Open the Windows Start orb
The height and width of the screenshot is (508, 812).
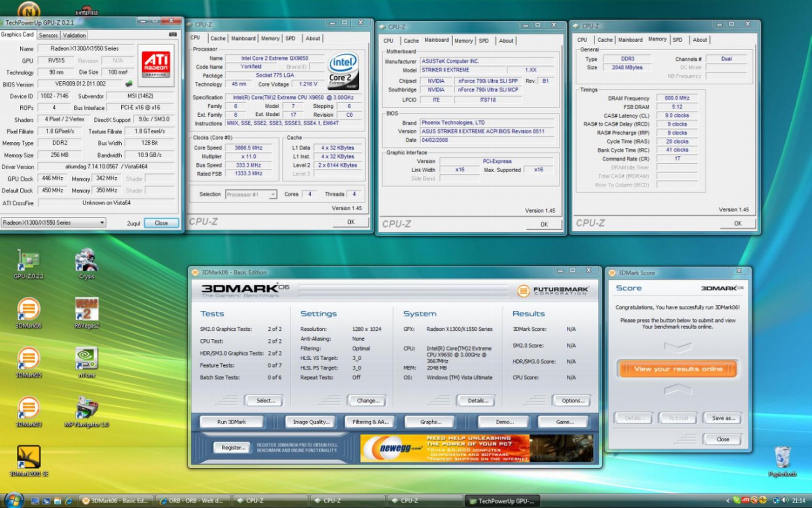[x=14, y=500]
